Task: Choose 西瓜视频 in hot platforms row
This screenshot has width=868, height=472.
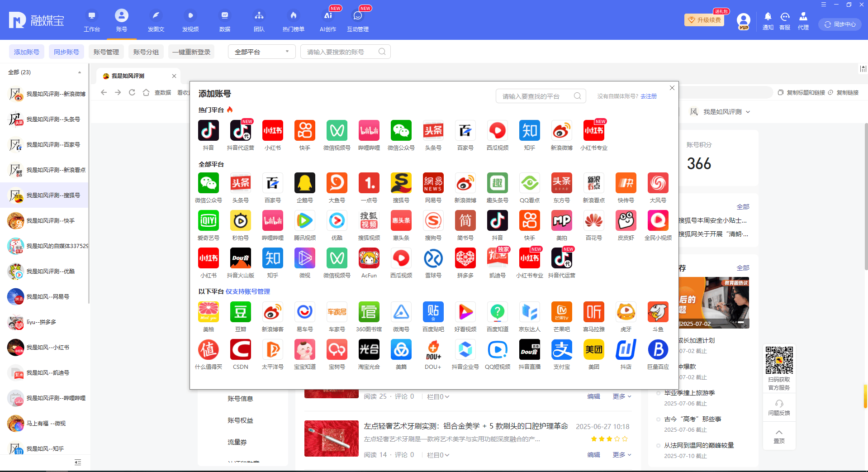Action: pos(498,131)
